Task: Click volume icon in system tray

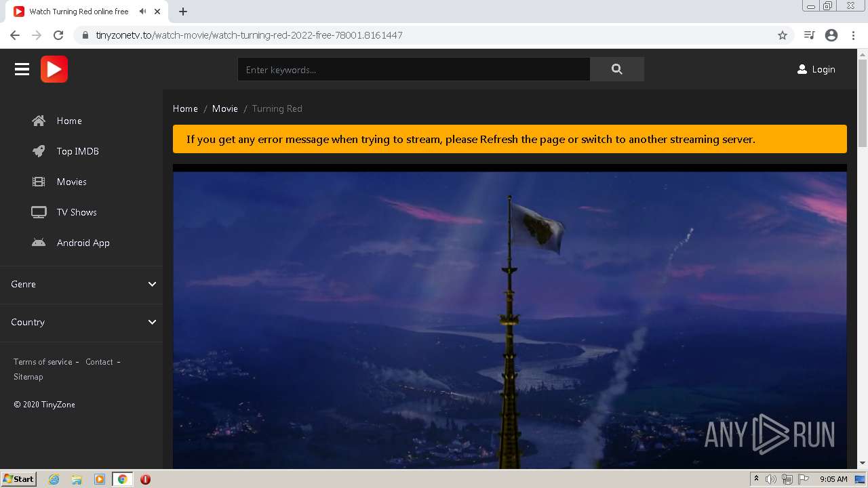Action: [771, 479]
